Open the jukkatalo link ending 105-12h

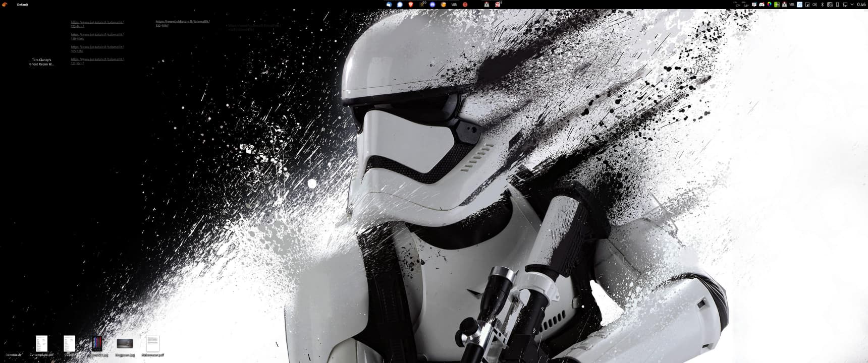coord(97,49)
